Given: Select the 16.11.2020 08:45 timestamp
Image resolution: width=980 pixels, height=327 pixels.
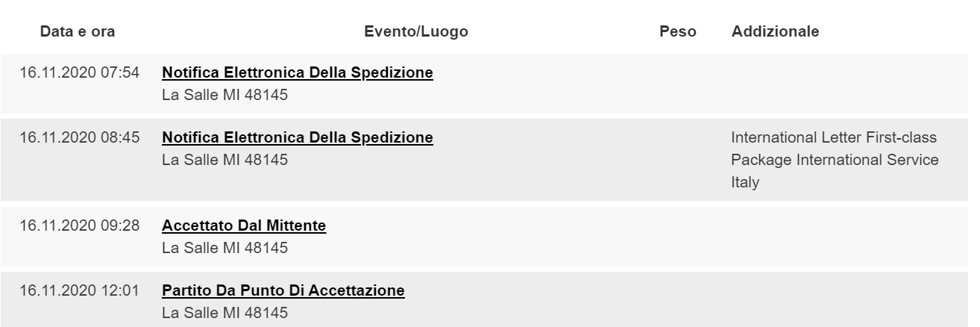Looking at the screenshot, I should (80, 137).
